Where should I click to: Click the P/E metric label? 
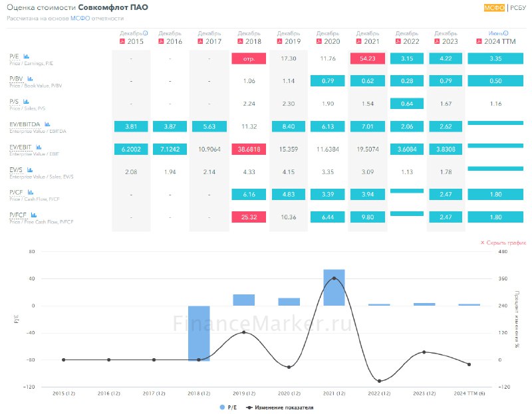click(14, 56)
